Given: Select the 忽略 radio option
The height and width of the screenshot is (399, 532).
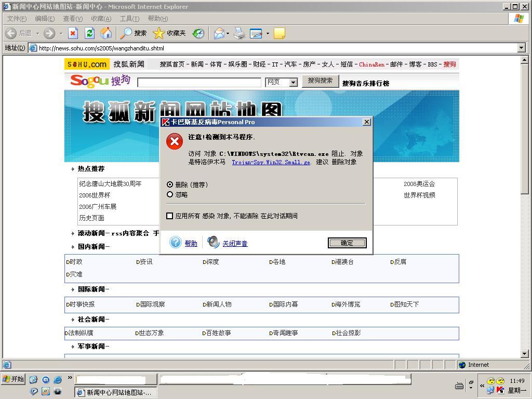Looking at the screenshot, I should tap(170, 194).
